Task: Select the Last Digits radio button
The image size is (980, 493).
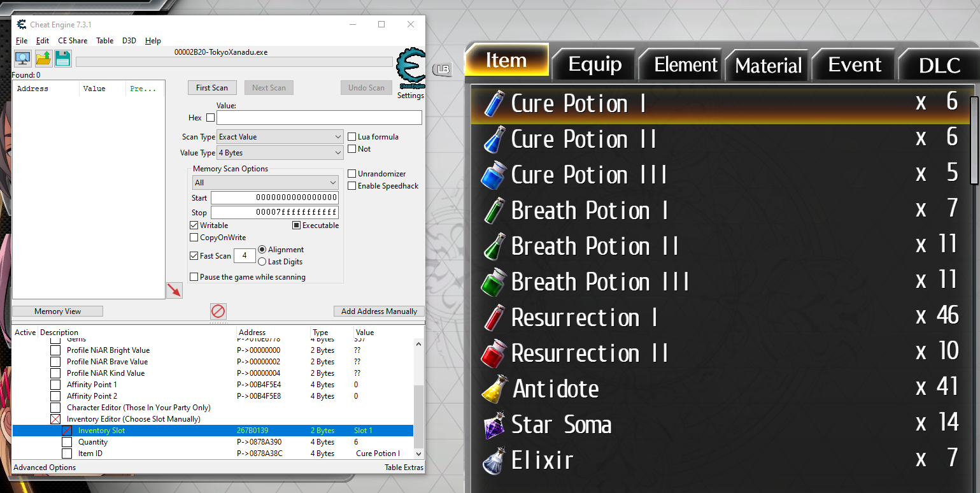Action: point(262,262)
